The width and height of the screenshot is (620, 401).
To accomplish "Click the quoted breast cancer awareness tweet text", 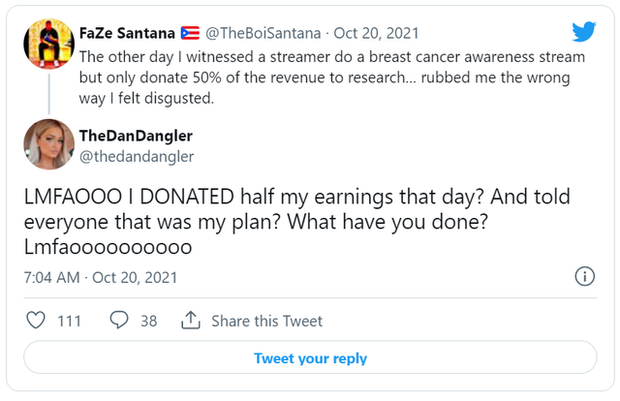I will tap(332, 78).
